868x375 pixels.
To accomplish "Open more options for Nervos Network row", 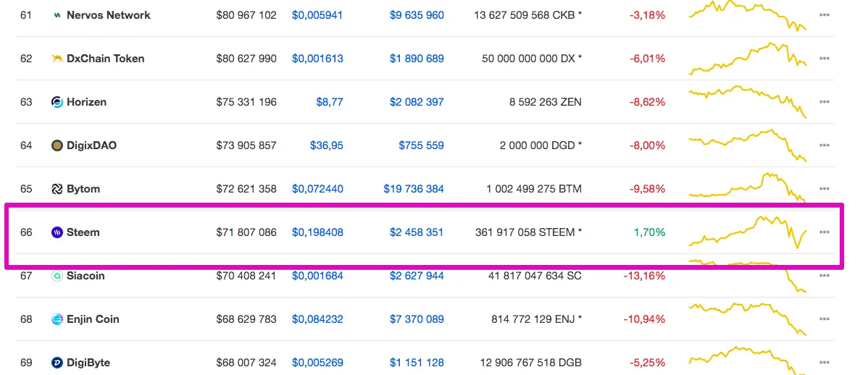I will (x=825, y=15).
